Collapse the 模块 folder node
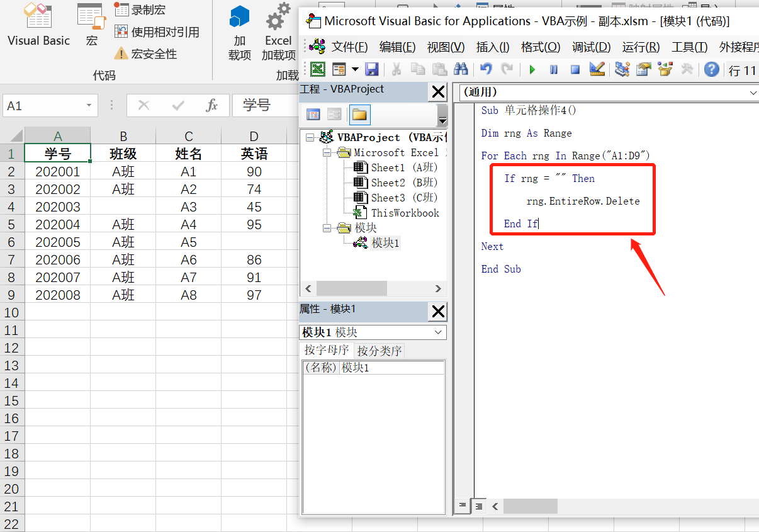The height and width of the screenshot is (532, 759). (325, 227)
